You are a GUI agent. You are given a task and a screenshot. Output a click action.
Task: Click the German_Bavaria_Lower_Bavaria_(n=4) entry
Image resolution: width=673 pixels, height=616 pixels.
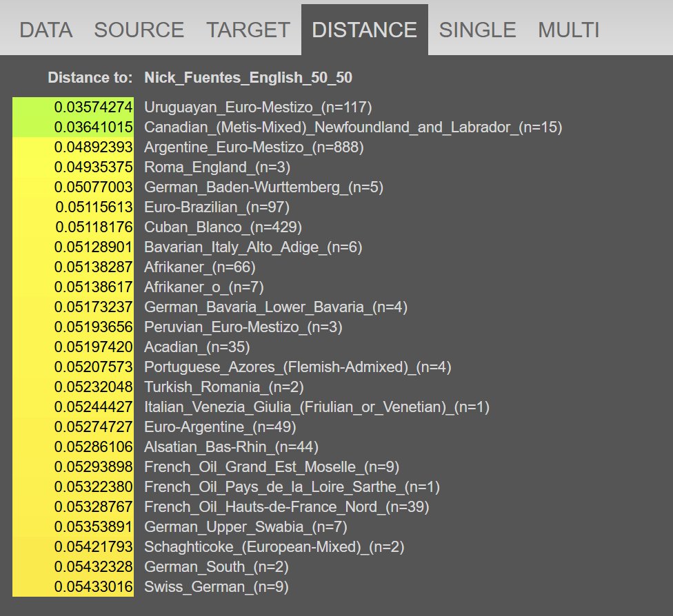coord(276,307)
